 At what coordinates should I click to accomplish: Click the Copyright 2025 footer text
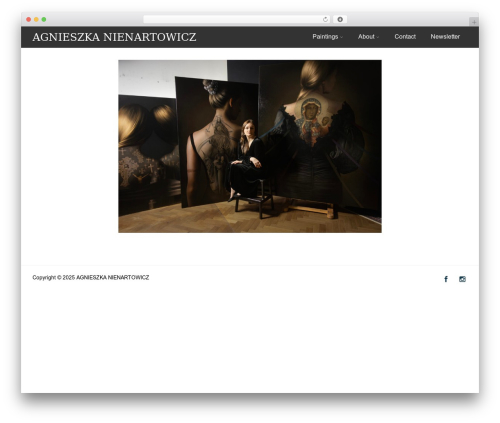[91, 278]
